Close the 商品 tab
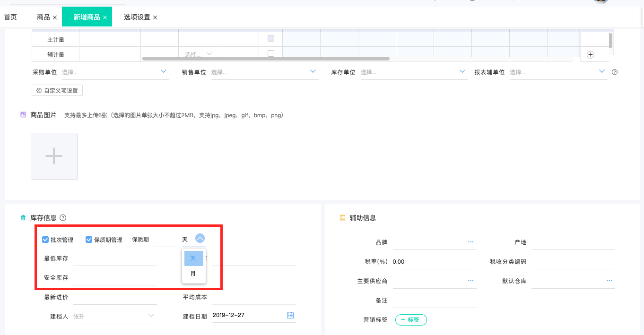Viewport: 644px width, 335px height. point(55,17)
